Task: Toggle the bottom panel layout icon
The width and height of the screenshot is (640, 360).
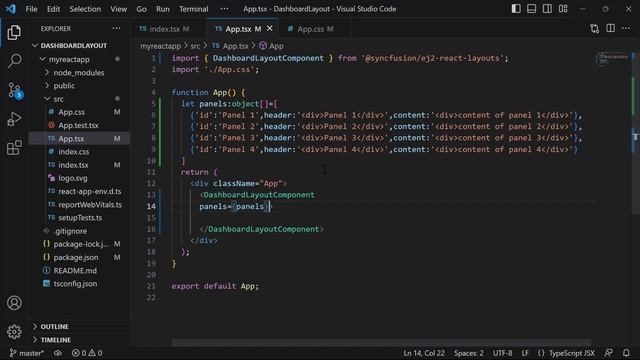Action: (x=531, y=9)
